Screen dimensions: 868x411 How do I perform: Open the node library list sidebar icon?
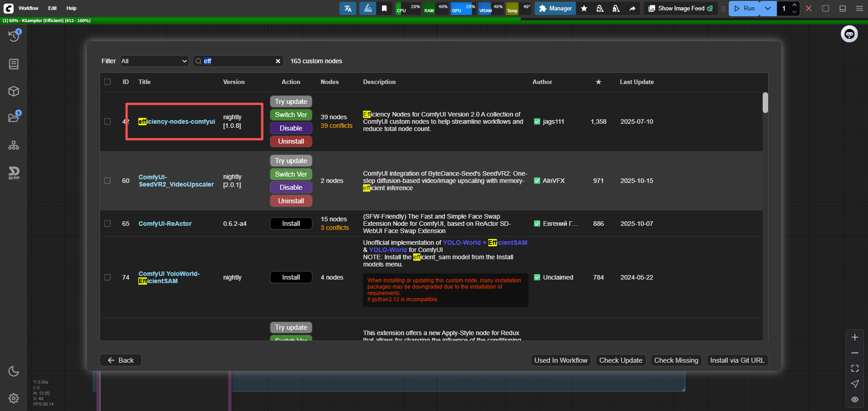point(14,64)
